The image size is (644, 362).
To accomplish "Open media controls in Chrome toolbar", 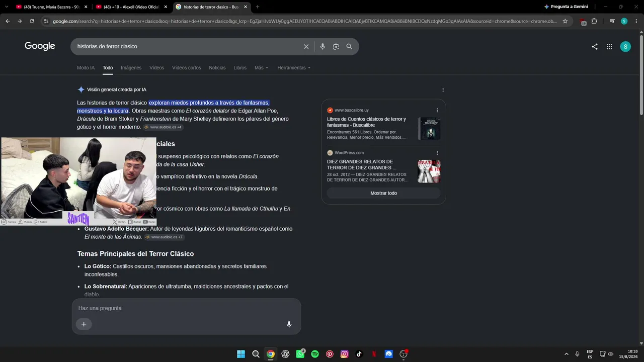I will [612, 21].
